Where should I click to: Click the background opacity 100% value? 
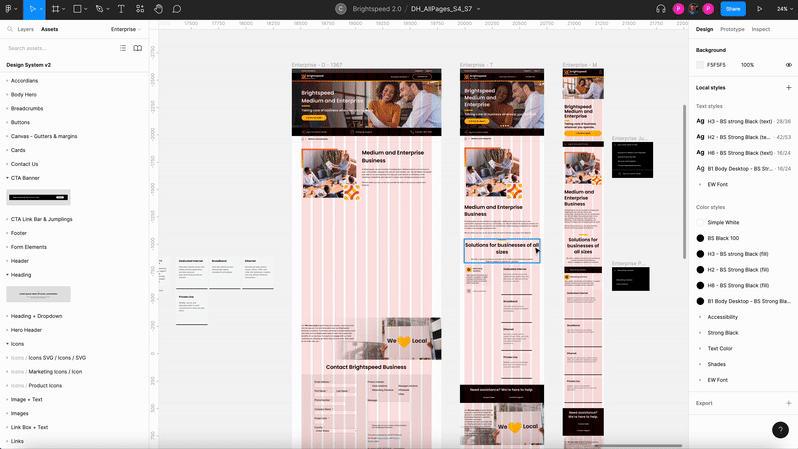(747, 65)
